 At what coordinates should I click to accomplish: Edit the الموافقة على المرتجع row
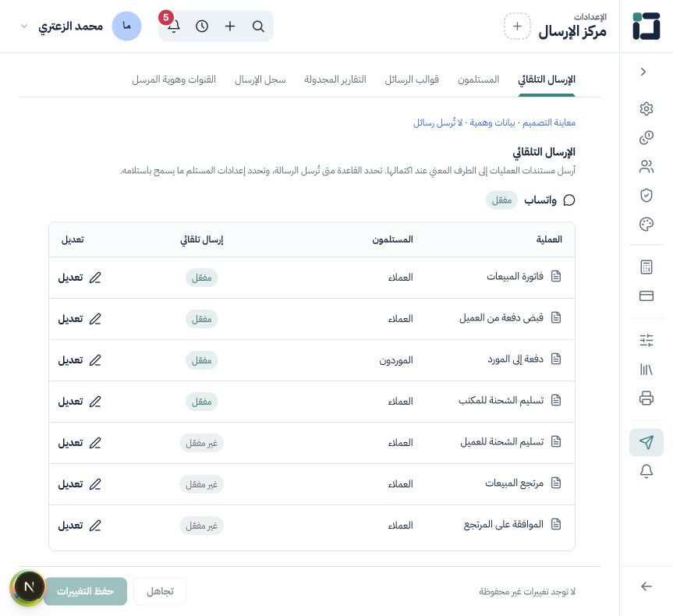(x=80, y=526)
